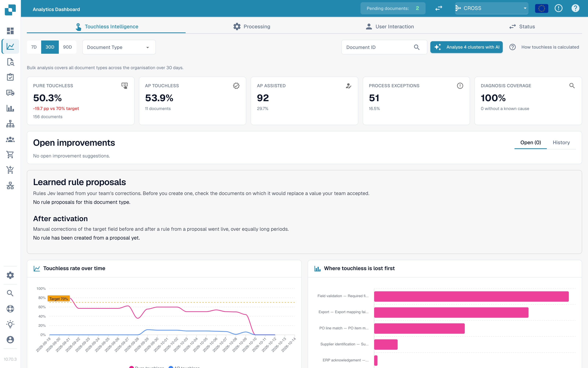Select the Open (0) improvements tab

point(531,143)
